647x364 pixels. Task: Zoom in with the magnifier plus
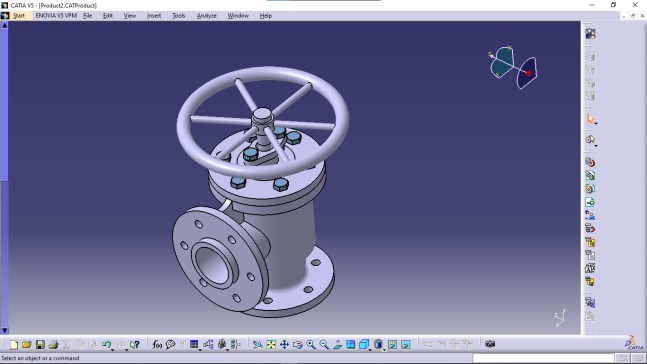[x=311, y=344]
